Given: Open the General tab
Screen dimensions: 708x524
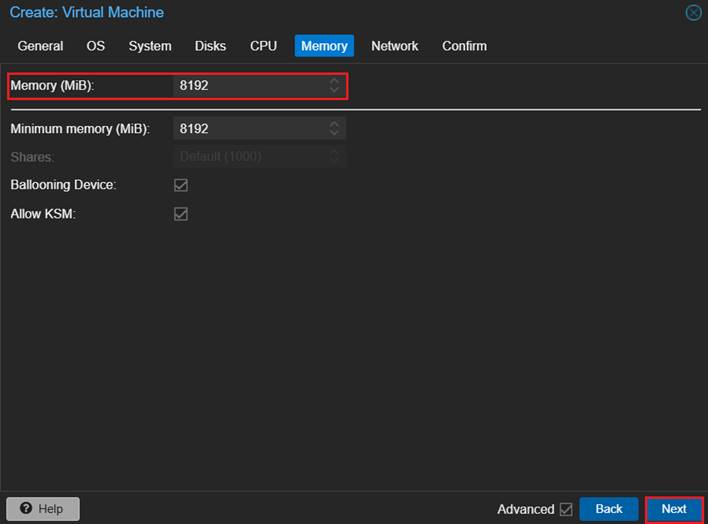Looking at the screenshot, I should tap(40, 46).
